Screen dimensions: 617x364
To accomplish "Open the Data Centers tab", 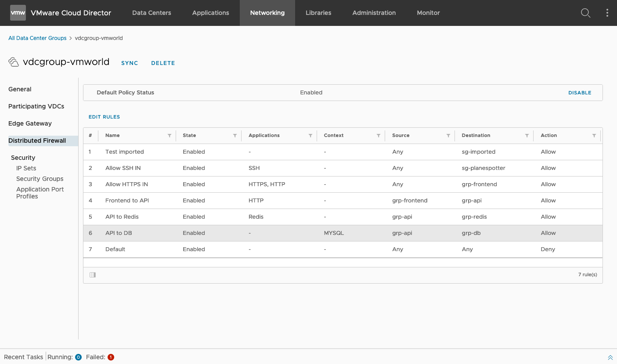I will coord(152,13).
